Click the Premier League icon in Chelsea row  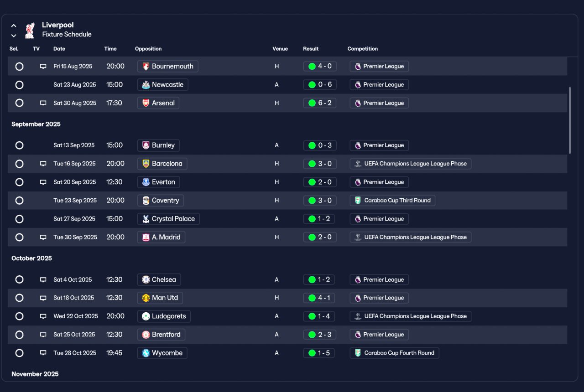(358, 280)
